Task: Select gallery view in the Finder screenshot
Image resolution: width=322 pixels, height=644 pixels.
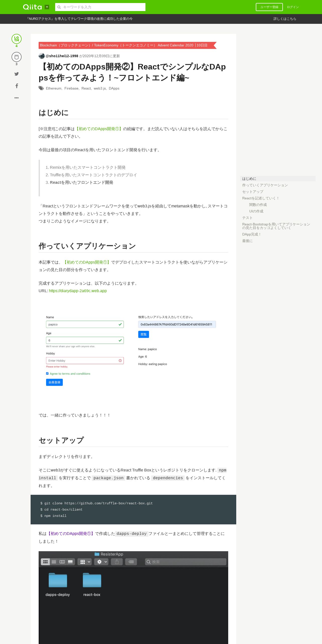Action: pyautogui.click(x=70, y=562)
